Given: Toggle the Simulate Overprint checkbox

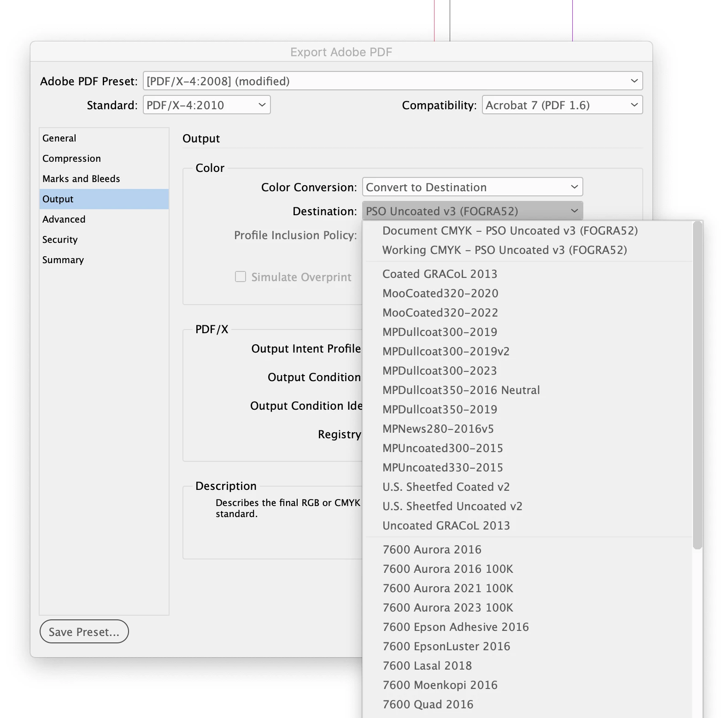Looking at the screenshot, I should (241, 277).
